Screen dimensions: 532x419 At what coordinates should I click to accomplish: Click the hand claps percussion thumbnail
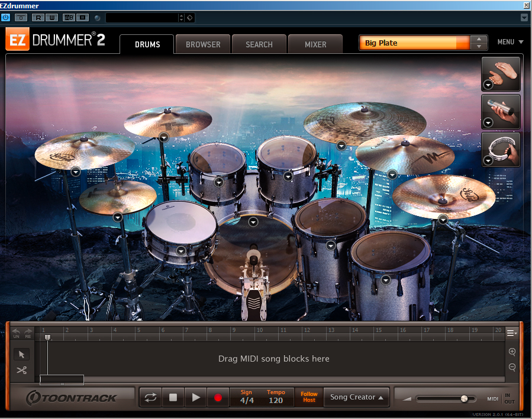pyautogui.click(x=501, y=74)
